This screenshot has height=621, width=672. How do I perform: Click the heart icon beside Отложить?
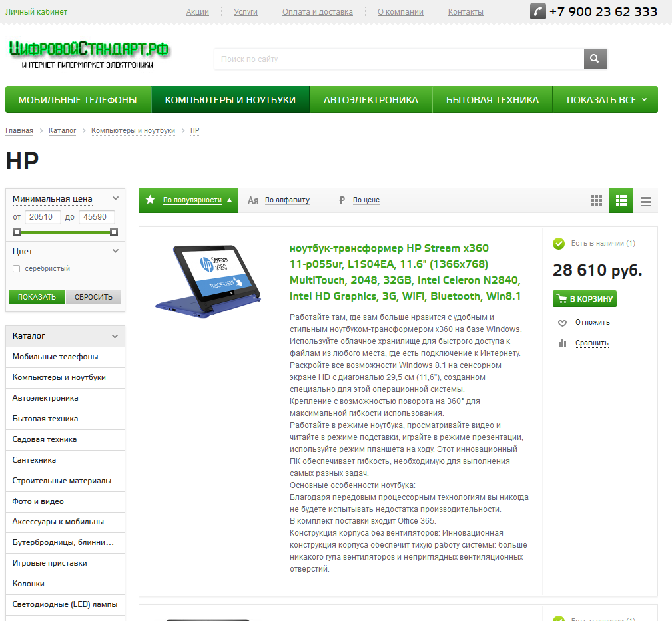tap(562, 323)
